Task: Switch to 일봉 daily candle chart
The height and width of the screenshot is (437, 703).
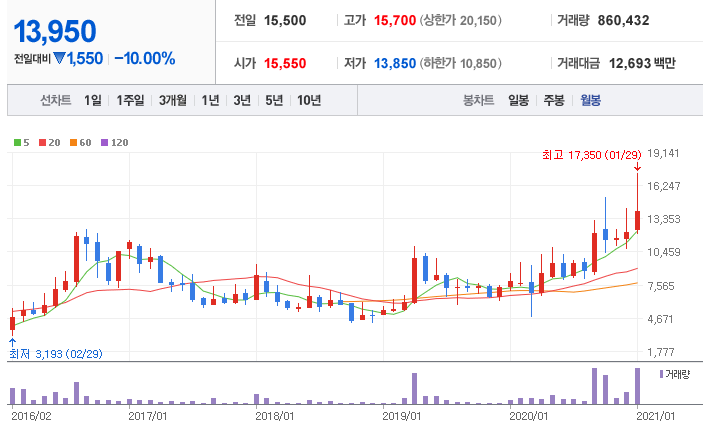Action: point(518,100)
